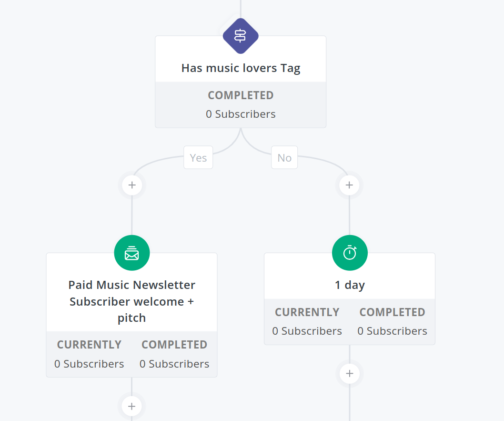Click COMPLETED under Has music lovers Tag

point(241,95)
